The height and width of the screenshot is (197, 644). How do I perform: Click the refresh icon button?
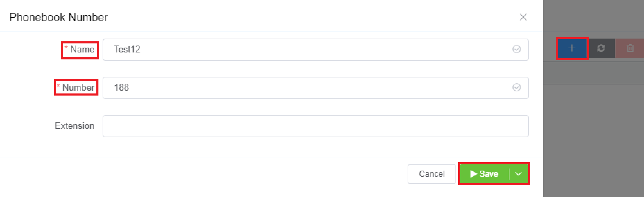[601, 48]
